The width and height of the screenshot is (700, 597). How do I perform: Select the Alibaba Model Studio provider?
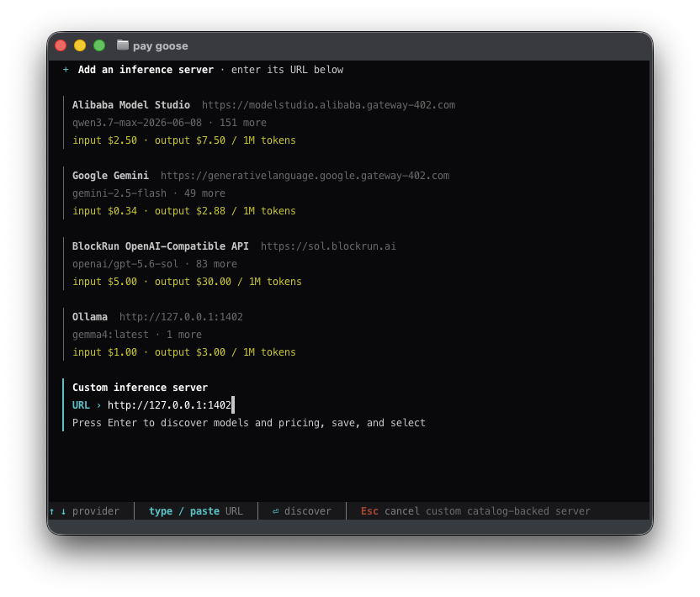[130, 105]
